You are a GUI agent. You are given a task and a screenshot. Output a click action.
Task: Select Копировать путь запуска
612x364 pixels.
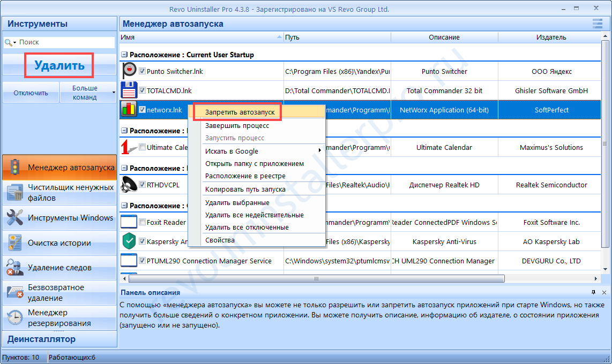[257, 189]
